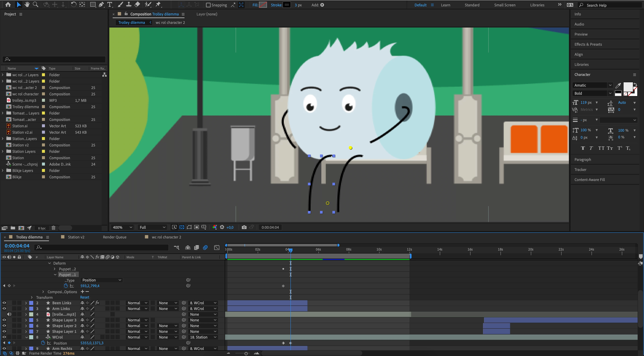Select the Hand tool
Image resolution: width=644 pixels, height=356 pixels.
[x=27, y=5]
